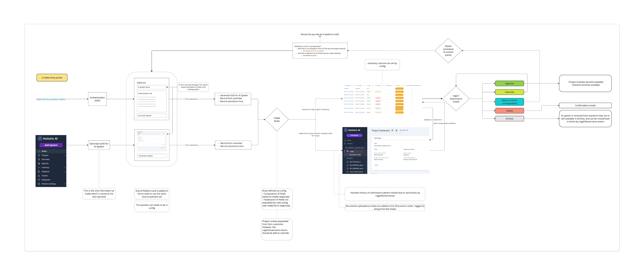Select Home in the left sidebar menu
The width and height of the screenshot is (644, 276).
44,151
